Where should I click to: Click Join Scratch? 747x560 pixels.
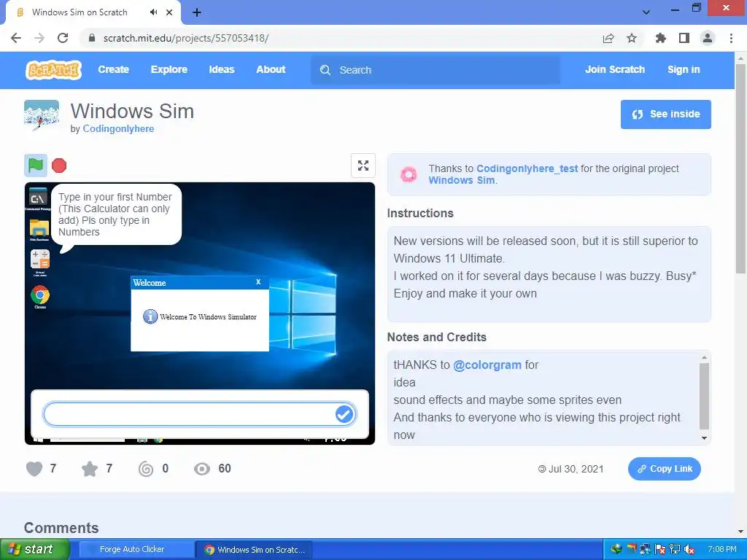[x=615, y=69]
